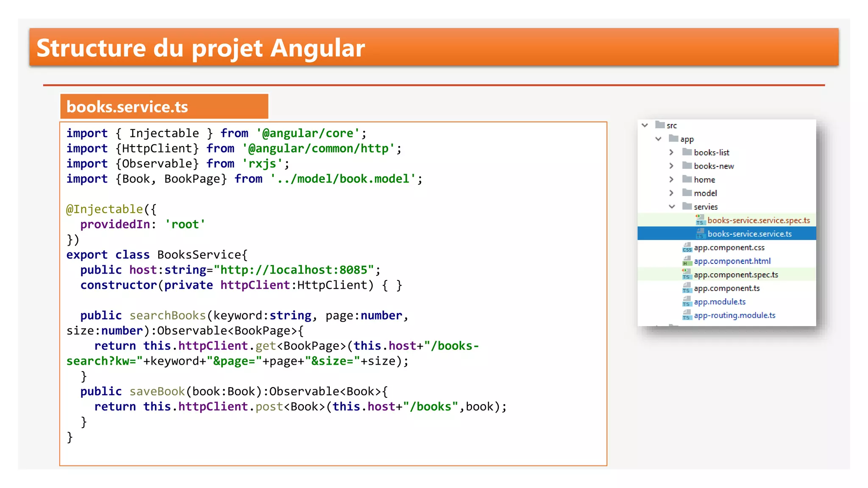Click the app.component.spec.ts test file icon
The image size is (868, 488).
tap(687, 274)
